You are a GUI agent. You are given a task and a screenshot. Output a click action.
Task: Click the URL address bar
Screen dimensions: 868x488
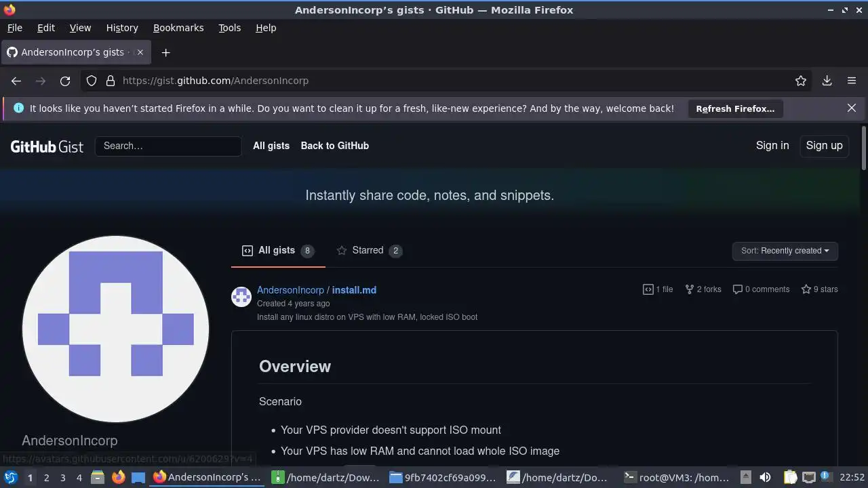point(448,81)
